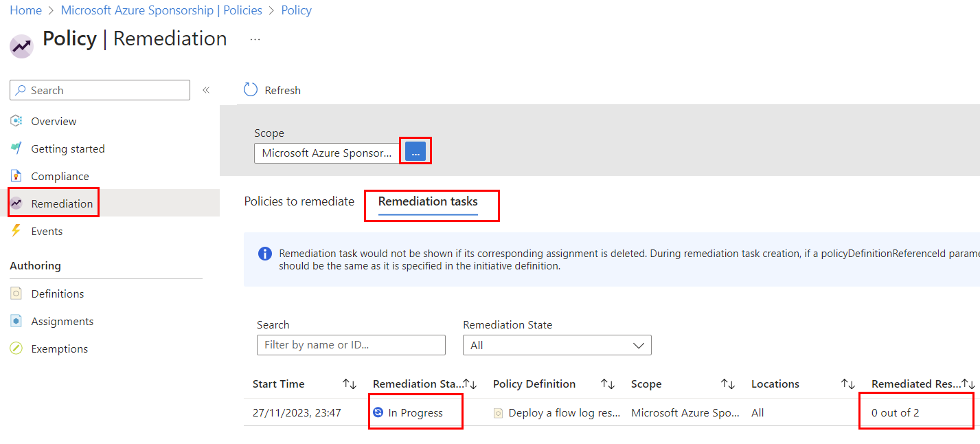
Task: Go to the Compliance section
Action: (60, 176)
